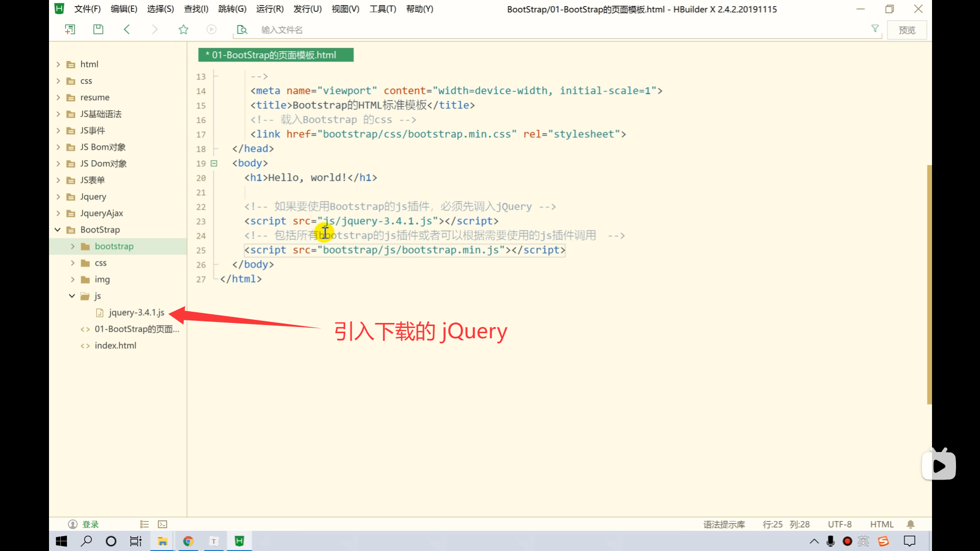
Task: Toggle the outline list icon in status bar
Action: (x=144, y=524)
